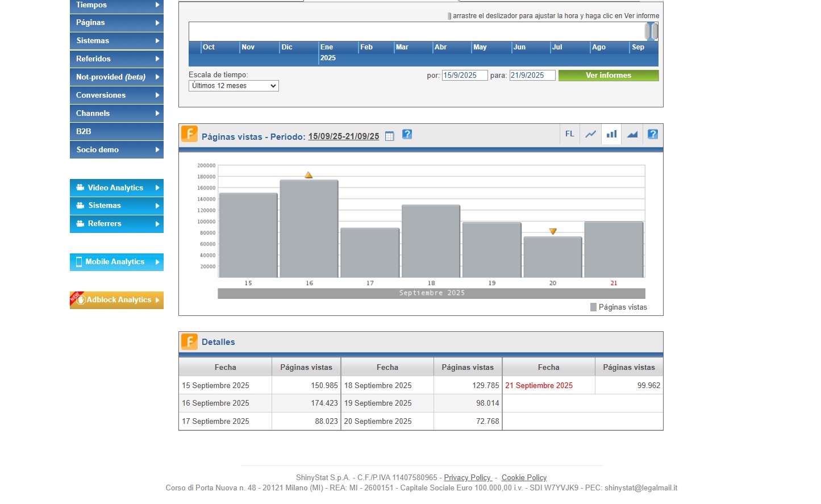Switch to line chart view
821x504 pixels.
click(591, 135)
